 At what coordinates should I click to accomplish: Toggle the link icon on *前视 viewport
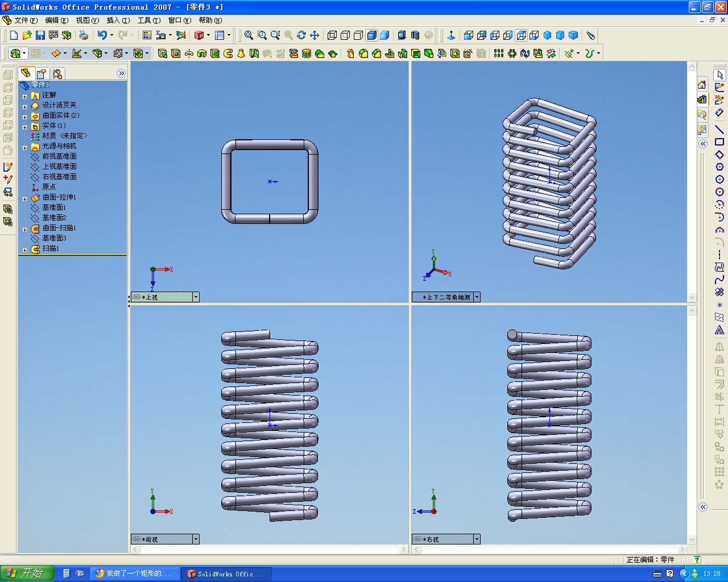(136, 539)
